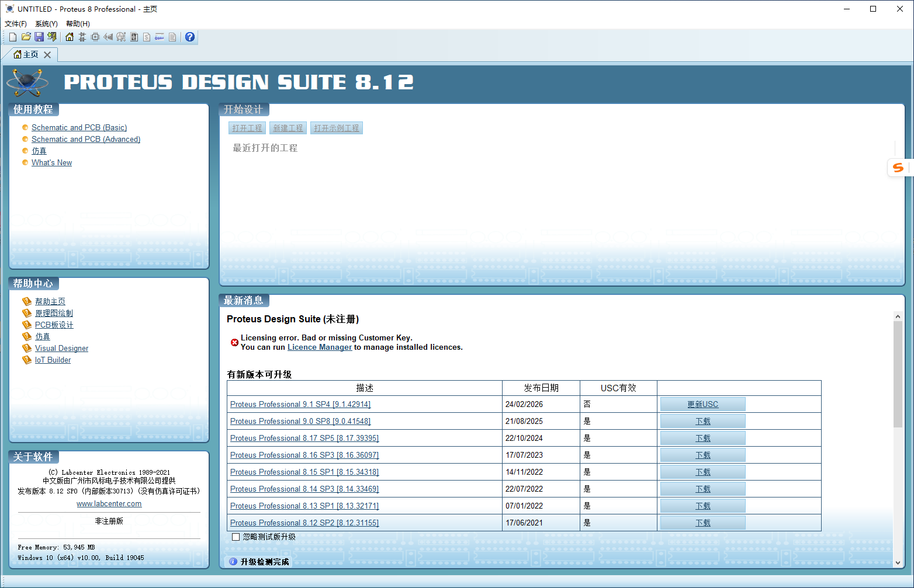Download Proteus Professional 9.0 SP8
This screenshot has width=914, height=588.
(x=703, y=421)
